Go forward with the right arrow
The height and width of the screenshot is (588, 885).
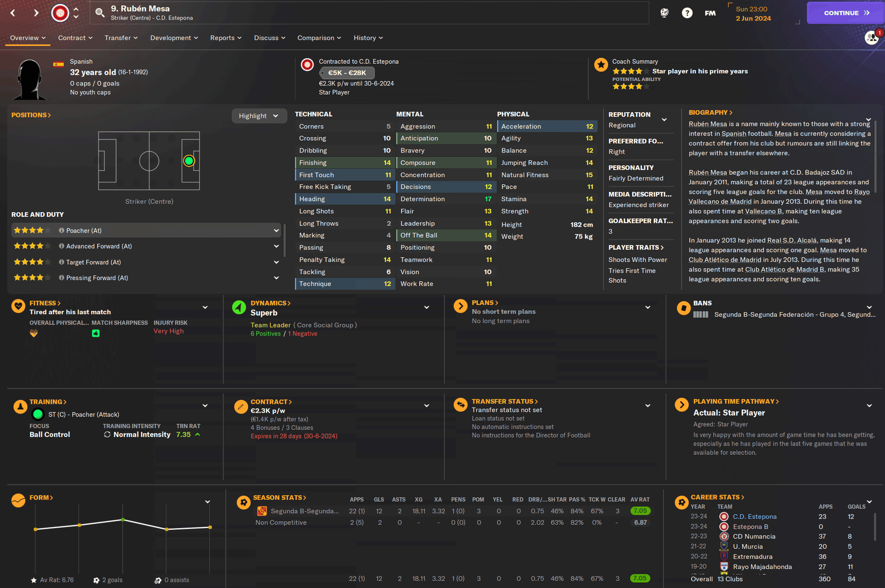pyautogui.click(x=36, y=13)
